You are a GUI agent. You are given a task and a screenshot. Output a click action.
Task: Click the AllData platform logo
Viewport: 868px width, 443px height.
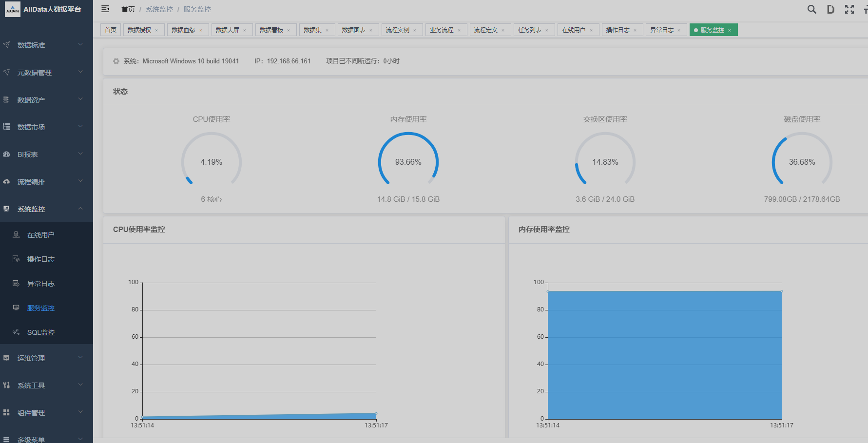tap(13, 9)
